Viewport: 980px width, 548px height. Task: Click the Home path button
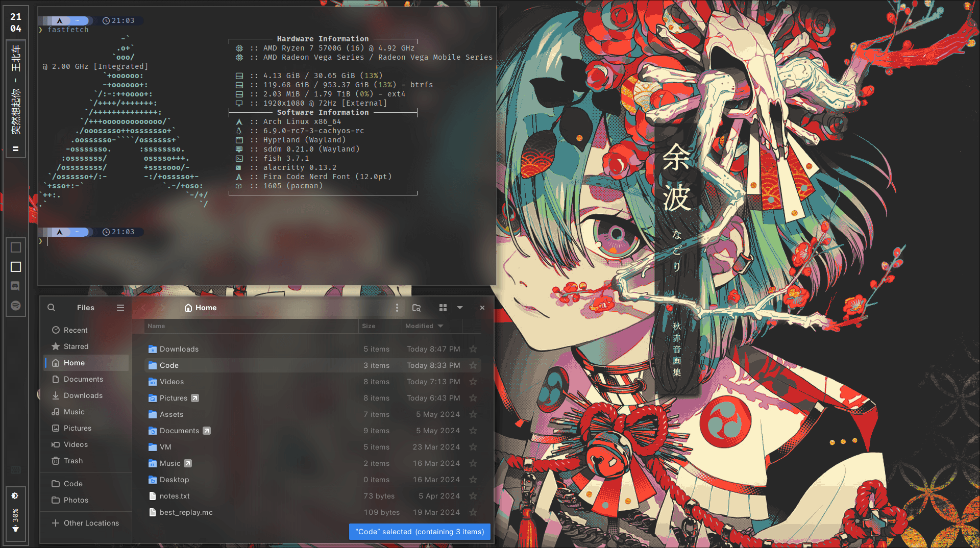[x=201, y=308]
